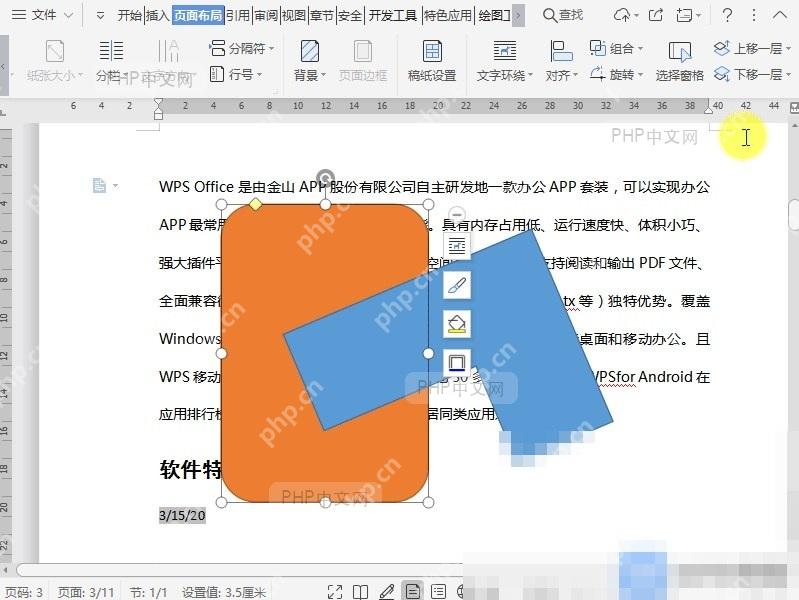Open the 章节 tab
Screen dimensions: 799x600
pos(322,15)
